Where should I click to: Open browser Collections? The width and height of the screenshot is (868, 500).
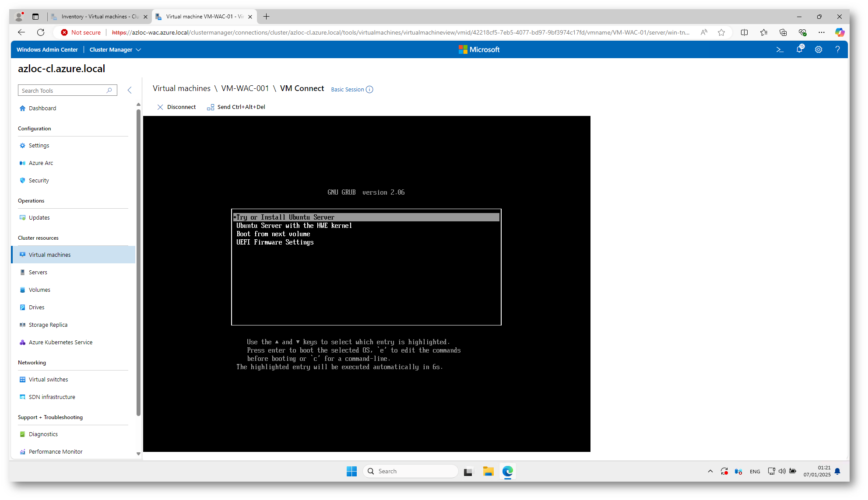coord(783,32)
